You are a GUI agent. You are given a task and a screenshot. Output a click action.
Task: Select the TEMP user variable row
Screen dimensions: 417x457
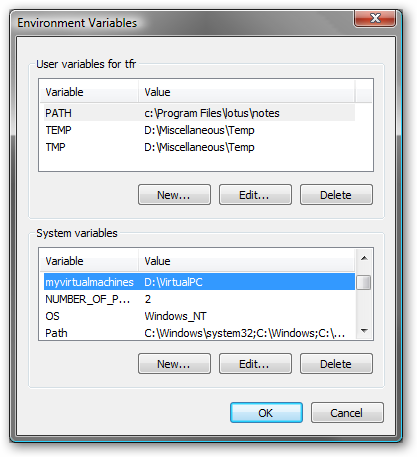tap(199, 130)
